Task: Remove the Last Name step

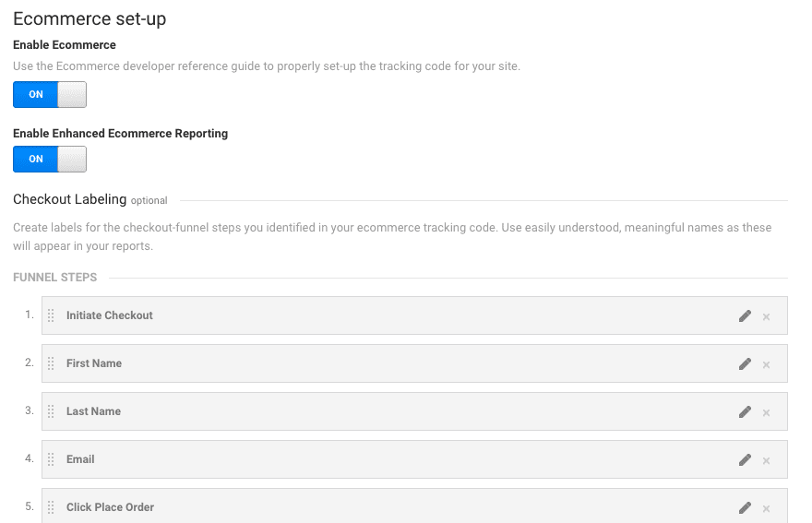Action: pos(766,412)
